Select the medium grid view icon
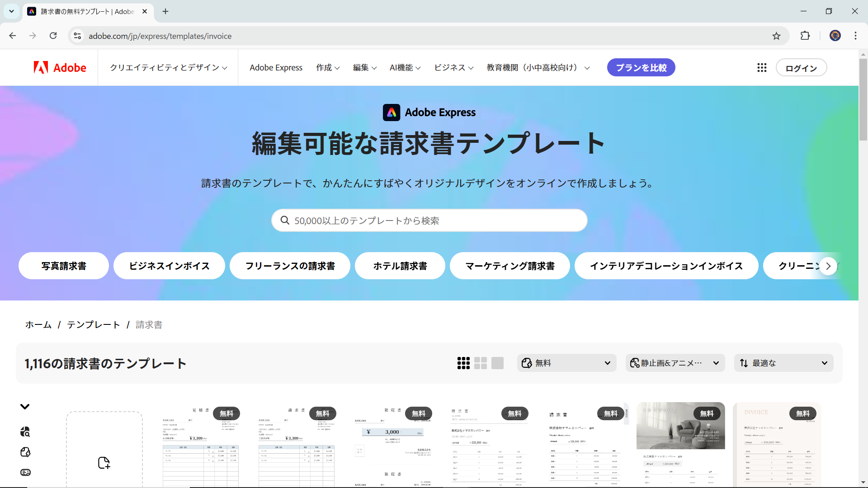The image size is (868, 488). tap(481, 363)
